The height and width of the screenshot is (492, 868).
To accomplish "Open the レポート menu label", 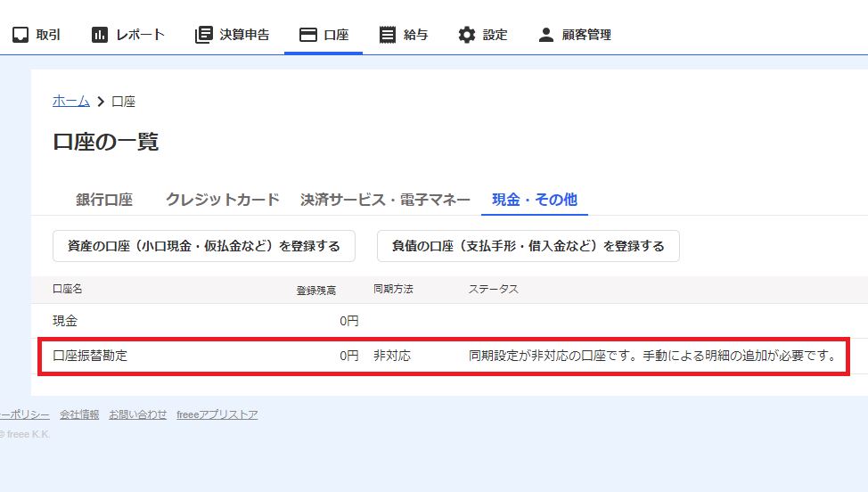I will [x=140, y=35].
